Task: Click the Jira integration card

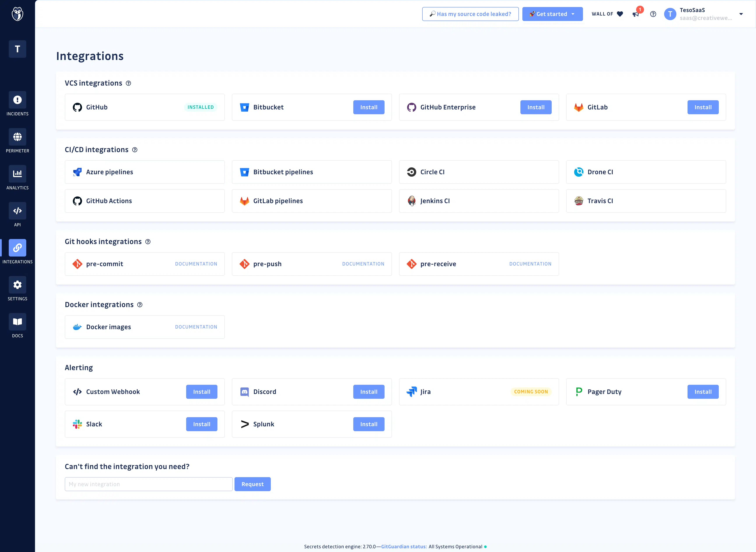Action: point(479,392)
